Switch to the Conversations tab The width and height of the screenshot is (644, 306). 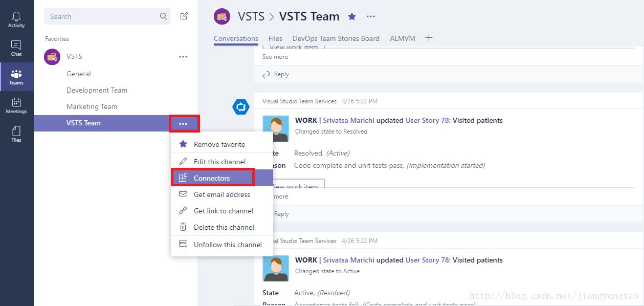tap(236, 38)
